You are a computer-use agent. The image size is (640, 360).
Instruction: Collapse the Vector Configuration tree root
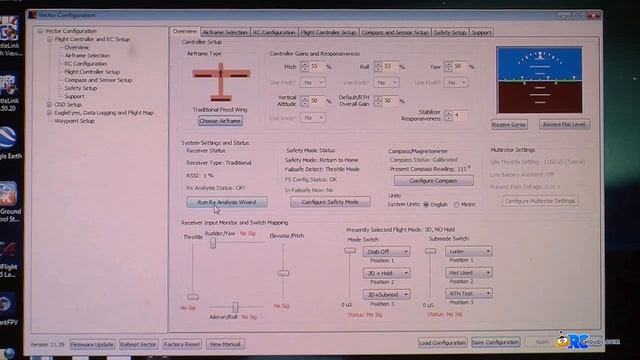[40, 31]
